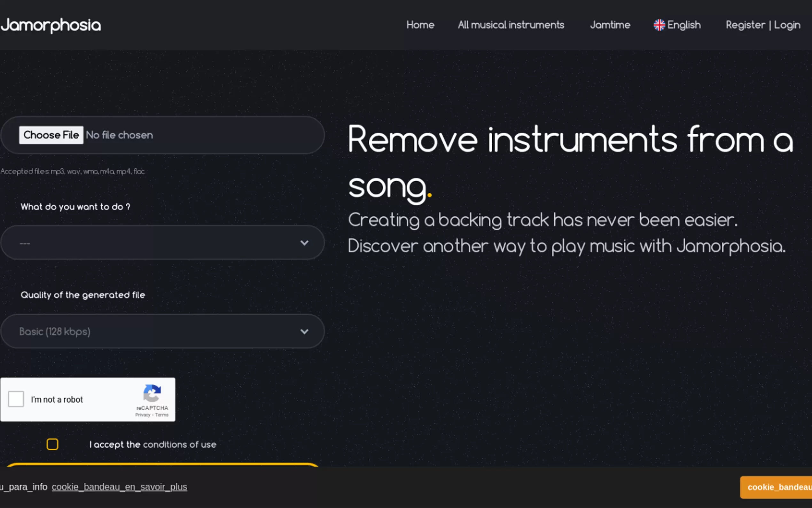812x508 pixels.
Task: Click the reCAPTCHA logo icon
Action: [152, 393]
